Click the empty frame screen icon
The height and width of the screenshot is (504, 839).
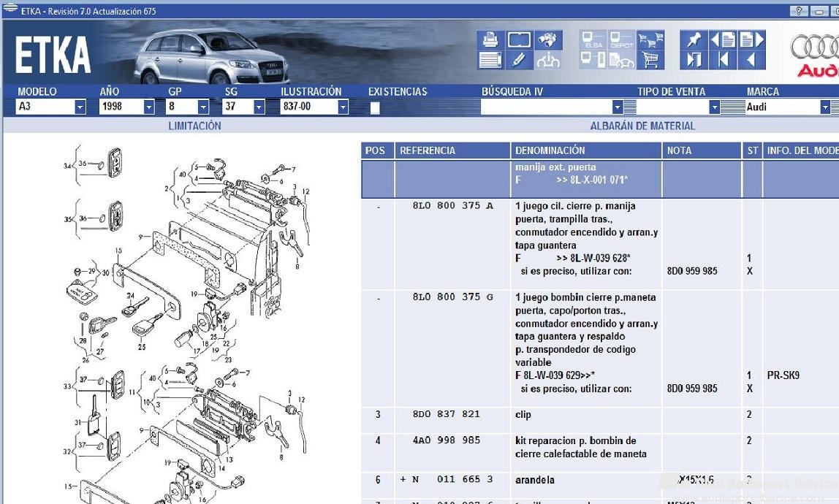pyautogui.click(x=519, y=40)
